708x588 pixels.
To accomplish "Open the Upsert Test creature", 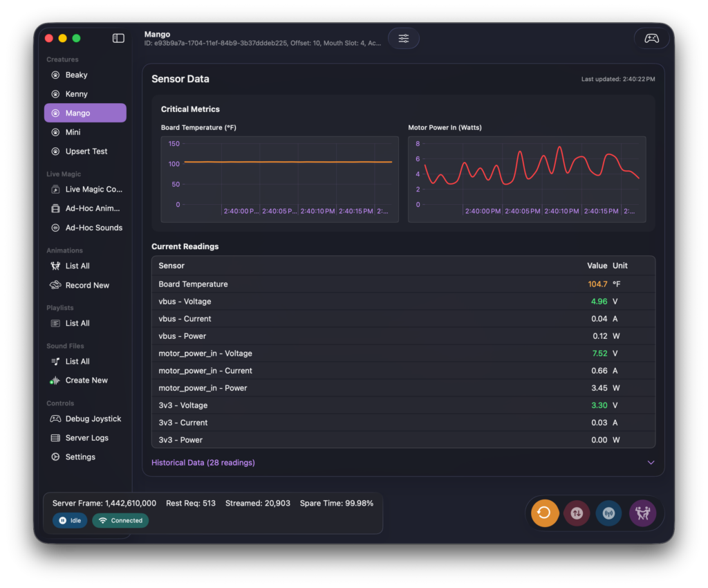I will 86,151.
